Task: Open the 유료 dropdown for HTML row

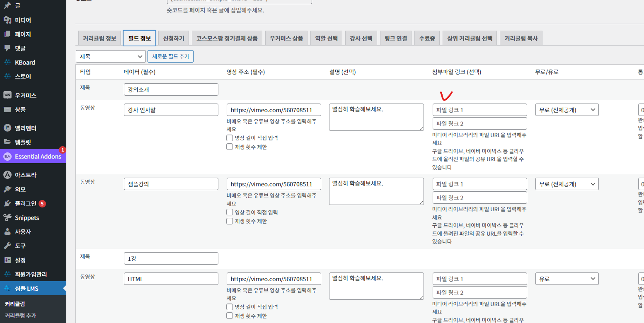Action: [567, 279]
